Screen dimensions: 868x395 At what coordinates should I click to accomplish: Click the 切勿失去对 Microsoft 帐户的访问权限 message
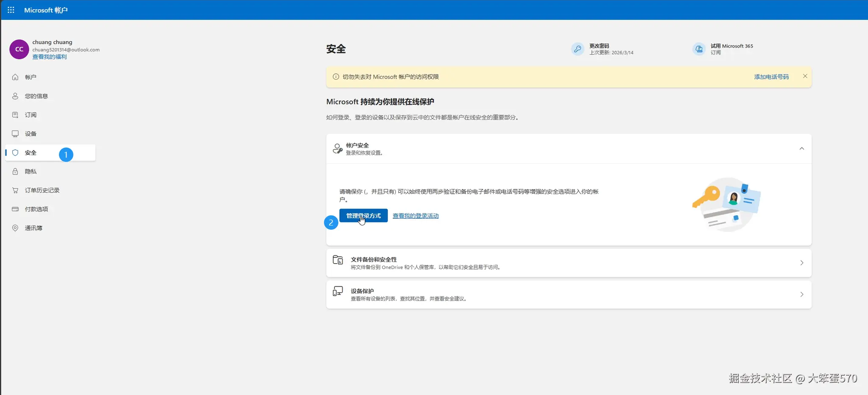(x=391, y=77)
